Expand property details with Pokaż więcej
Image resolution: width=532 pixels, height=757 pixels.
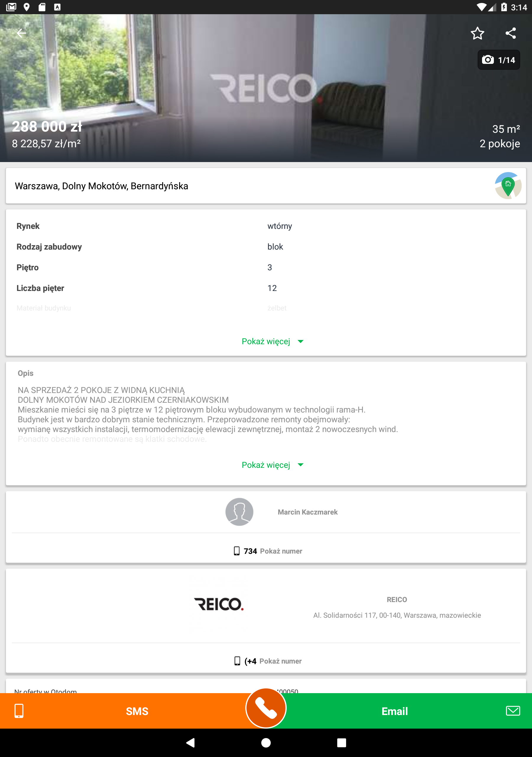[x=272, y=341]
